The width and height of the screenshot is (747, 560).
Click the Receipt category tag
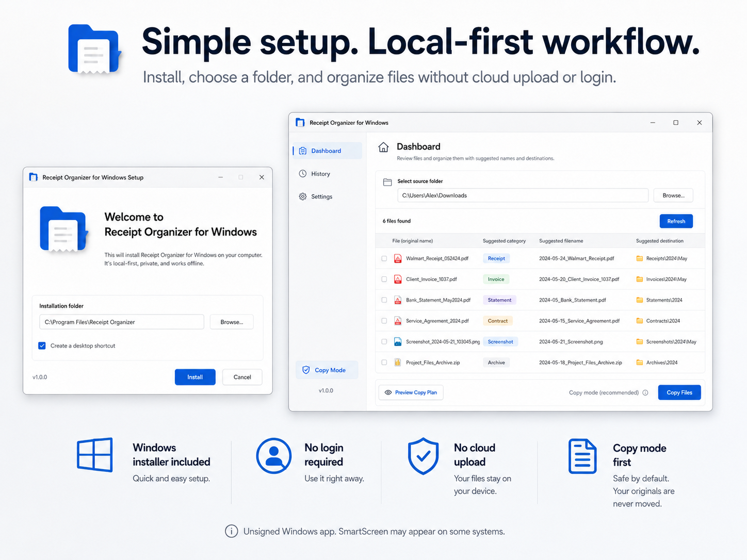[496, 258]
